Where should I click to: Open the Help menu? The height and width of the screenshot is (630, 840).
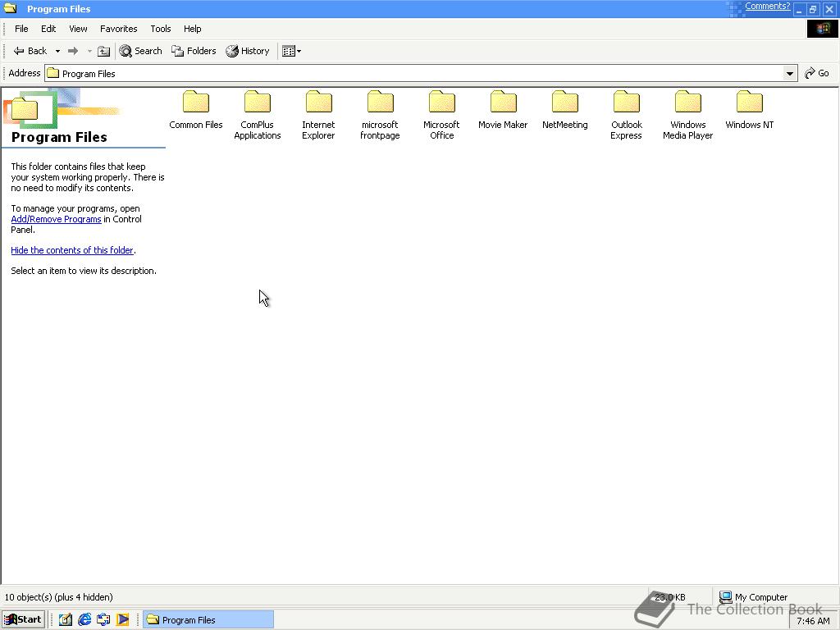click(192, 29)
